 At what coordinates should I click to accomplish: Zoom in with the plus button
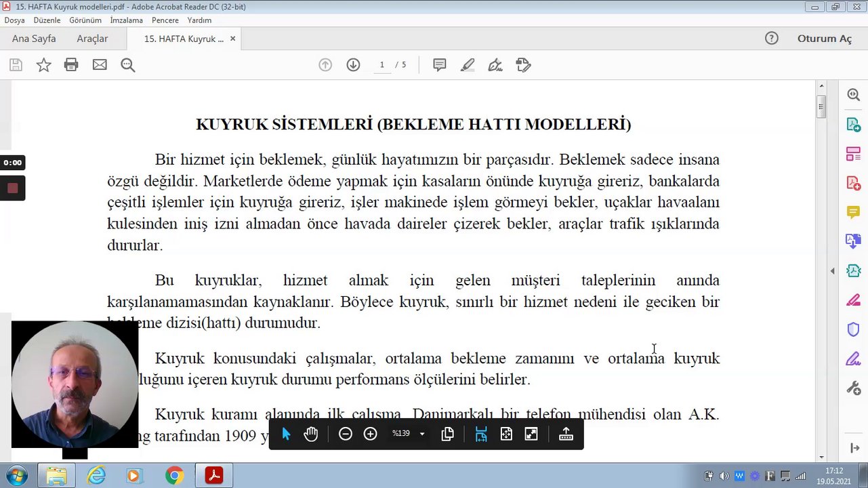tap(370, 434)
